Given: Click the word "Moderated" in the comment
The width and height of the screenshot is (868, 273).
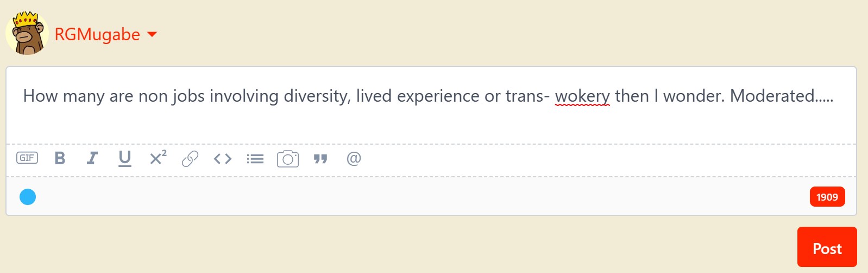Looking at the screenshot, I should pos(772,96).
